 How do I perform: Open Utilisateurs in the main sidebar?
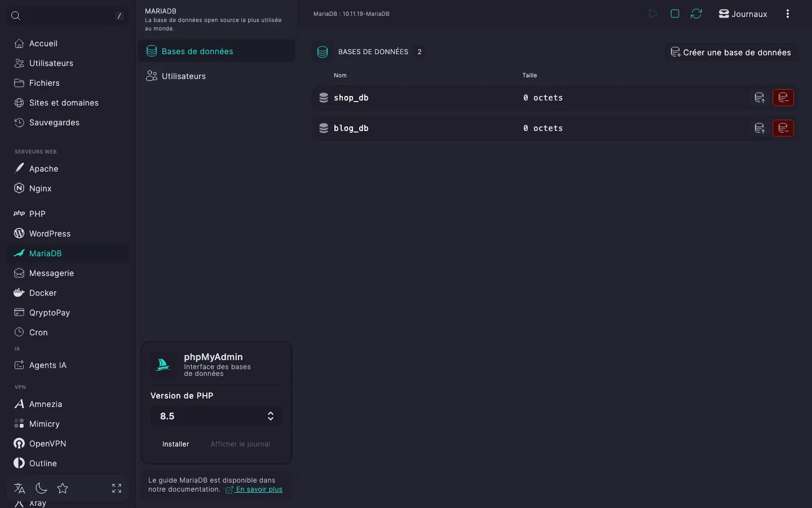[68, 63]
